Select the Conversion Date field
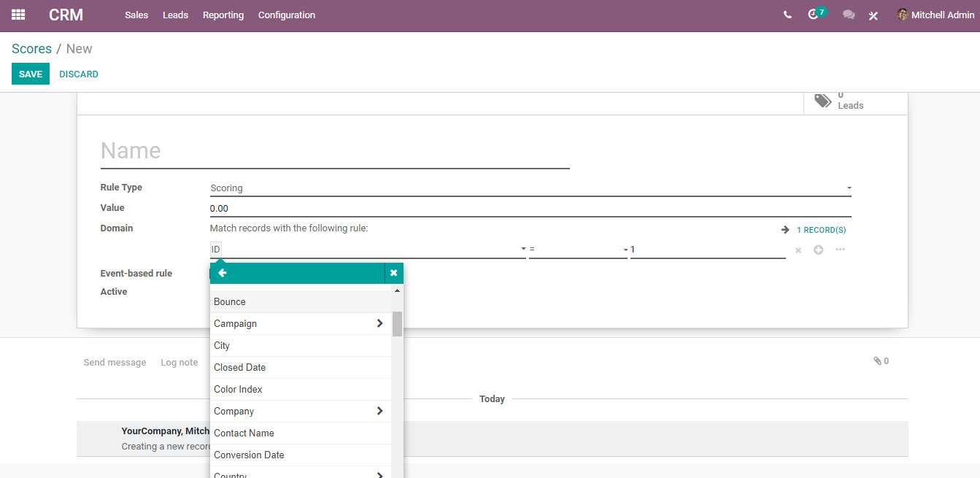 tap(301, 455)
